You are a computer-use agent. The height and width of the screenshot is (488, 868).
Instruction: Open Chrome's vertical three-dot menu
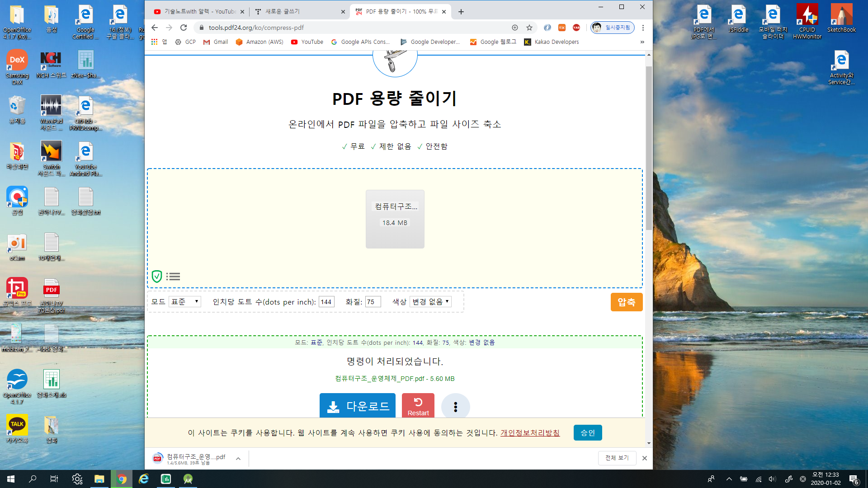(x=643, y=28)
